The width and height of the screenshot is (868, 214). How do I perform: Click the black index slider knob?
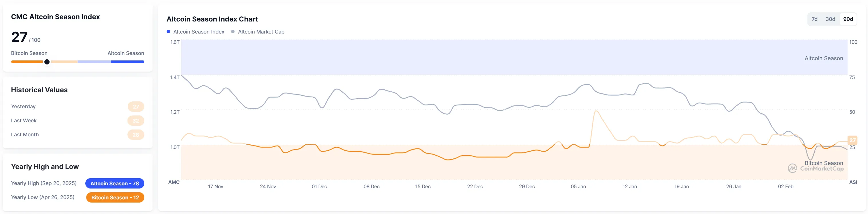point(47,62)
